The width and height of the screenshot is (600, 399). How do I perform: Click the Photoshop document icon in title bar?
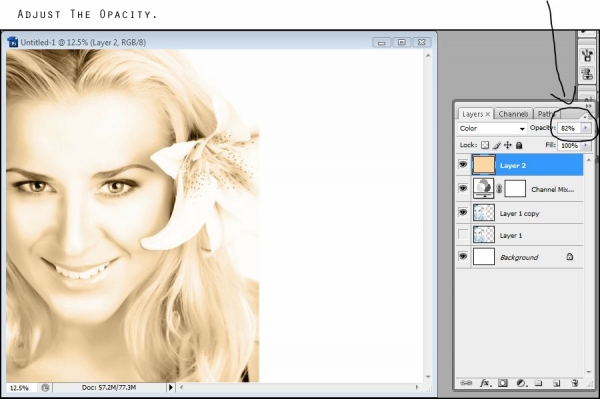13,42
